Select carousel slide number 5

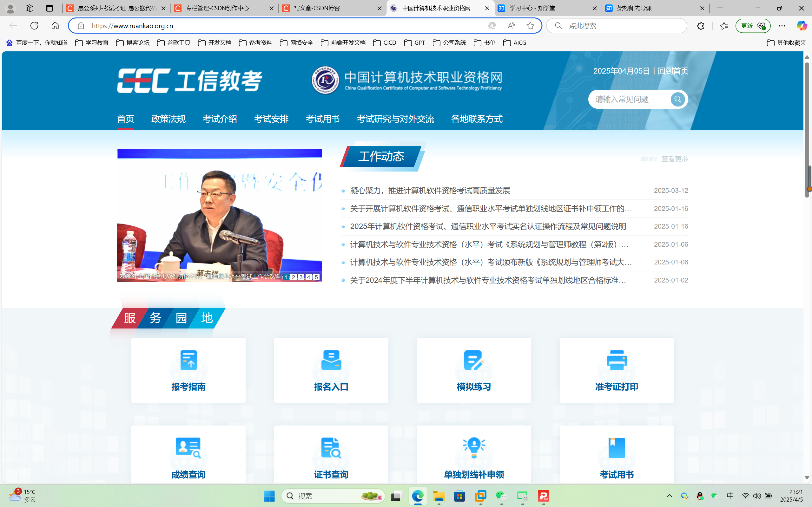coord(316,277)
